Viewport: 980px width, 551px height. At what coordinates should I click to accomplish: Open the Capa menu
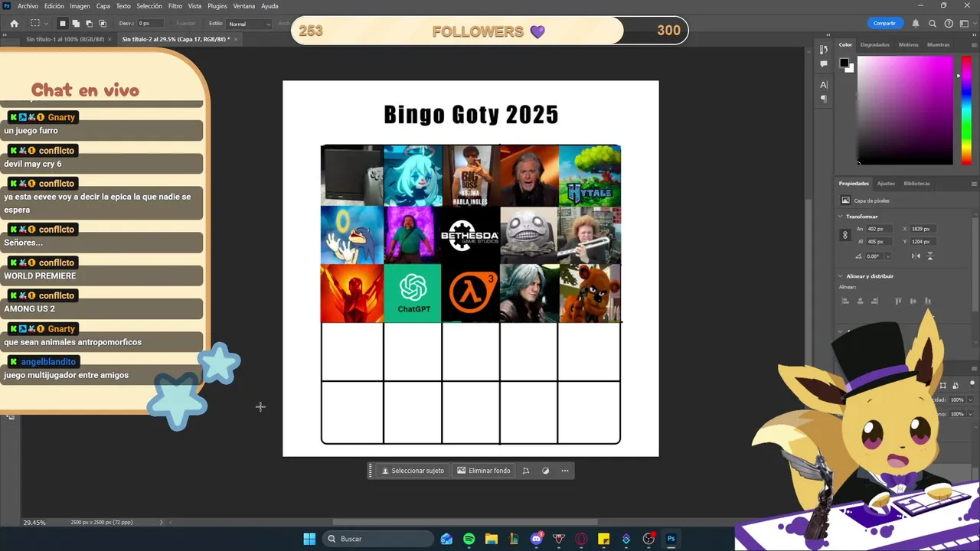(103, 6)
